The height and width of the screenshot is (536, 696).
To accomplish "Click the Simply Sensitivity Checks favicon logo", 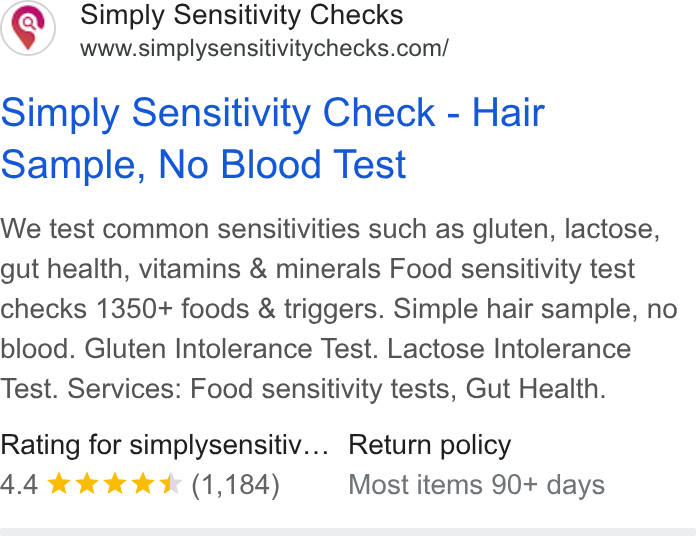I will (28, 28).
